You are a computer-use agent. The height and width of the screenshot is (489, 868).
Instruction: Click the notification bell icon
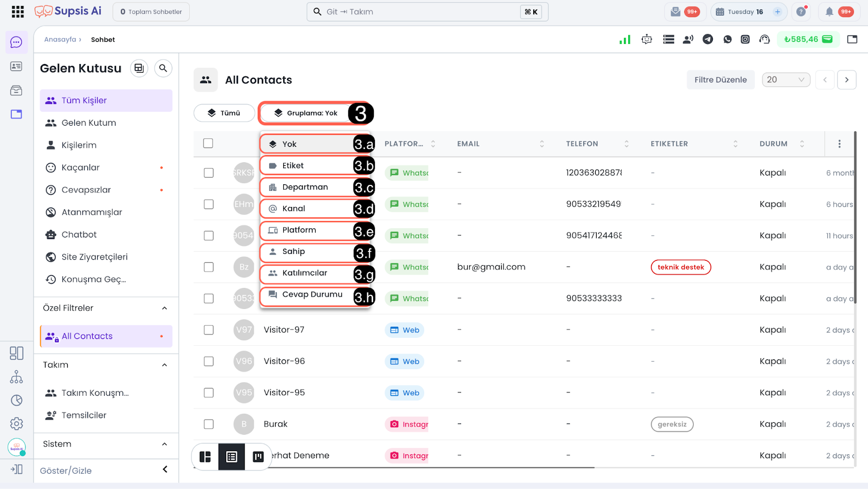coord(829,11)
